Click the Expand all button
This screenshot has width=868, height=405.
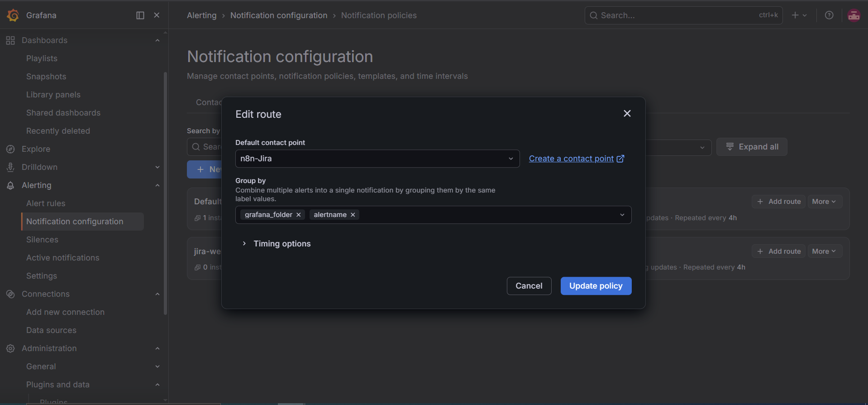(x=752, y=147)
